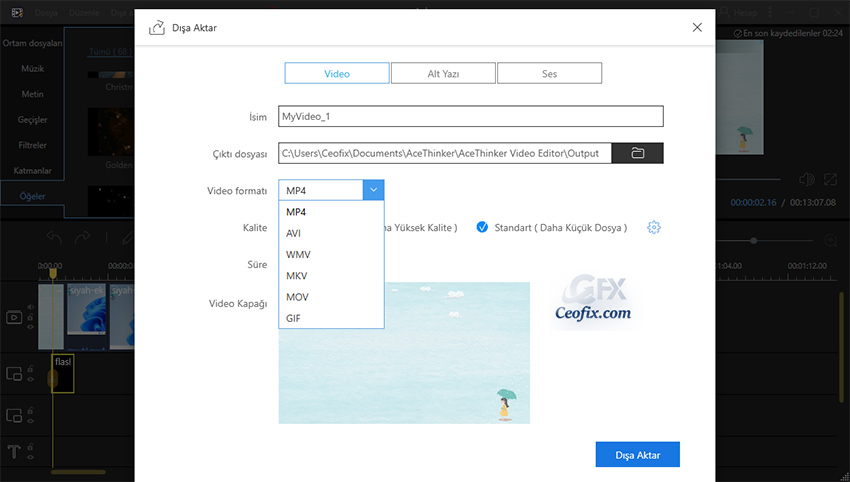The height and width of the screenshot is (482, 850).
Task: Click the overlay track icon beside flasl clip
Action: point(14,374)
